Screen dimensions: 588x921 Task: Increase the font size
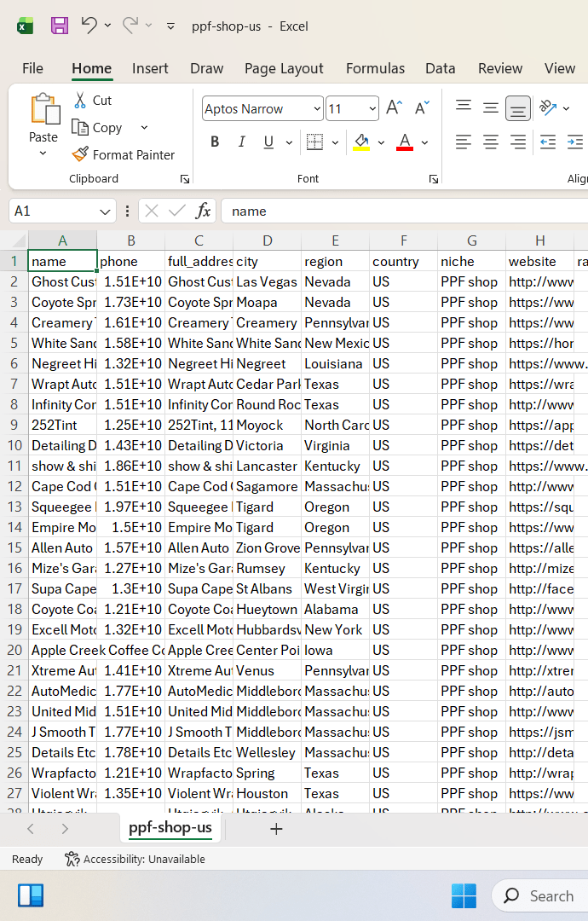point(395,108)
